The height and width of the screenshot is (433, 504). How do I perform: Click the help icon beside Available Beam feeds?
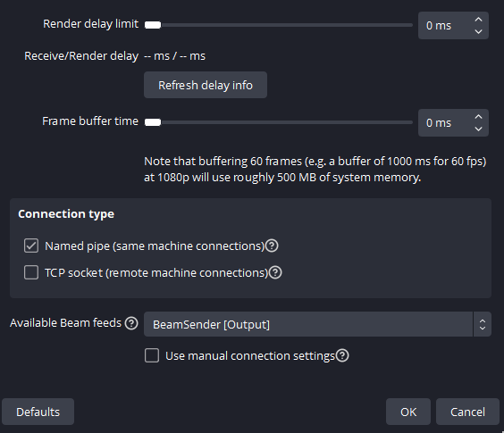[x=131, y=323]
